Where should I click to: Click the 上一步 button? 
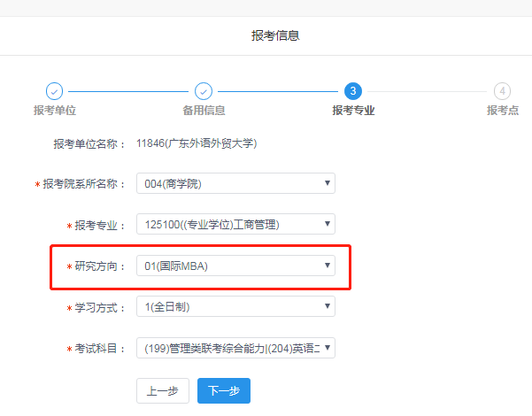(x=163, y=390)
